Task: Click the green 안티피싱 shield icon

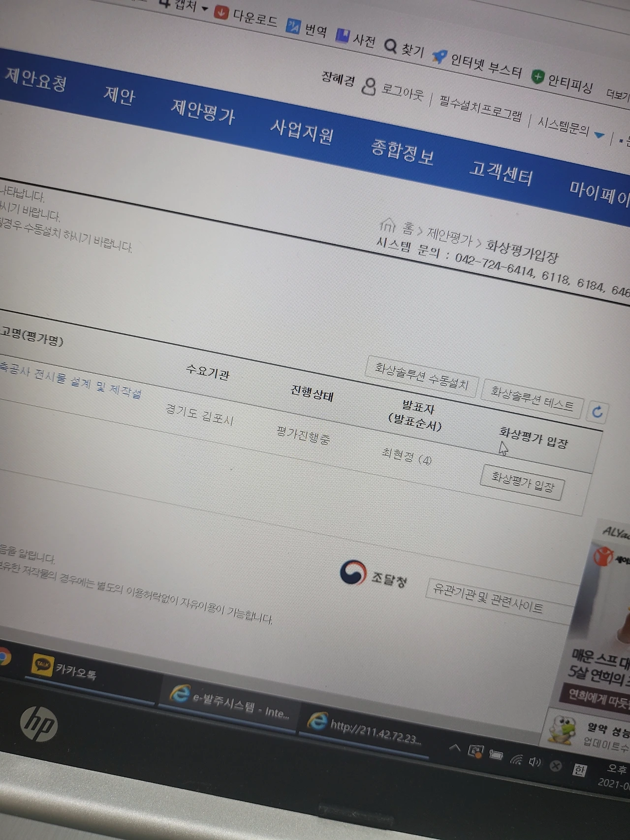Action: (537, 76)
